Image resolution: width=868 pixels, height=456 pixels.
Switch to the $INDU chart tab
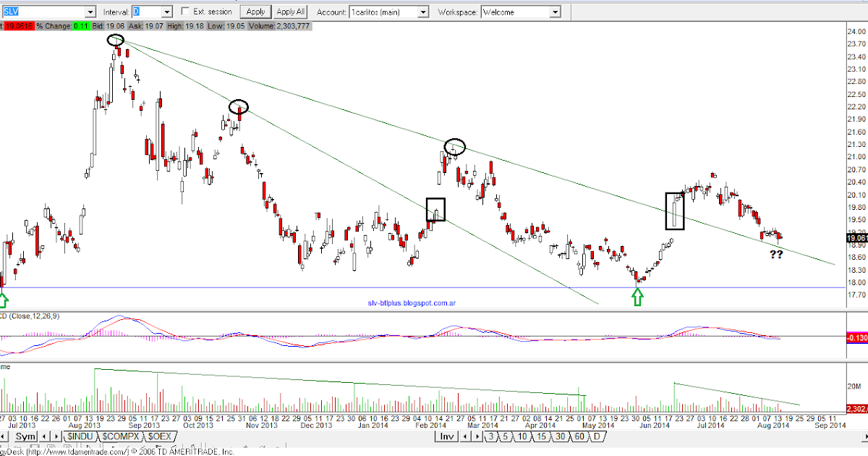coord(81,436)
